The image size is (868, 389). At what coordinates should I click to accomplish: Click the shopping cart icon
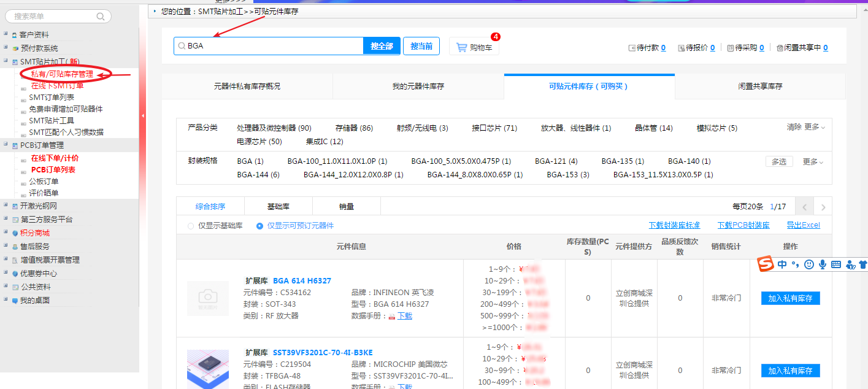(462, 47)
